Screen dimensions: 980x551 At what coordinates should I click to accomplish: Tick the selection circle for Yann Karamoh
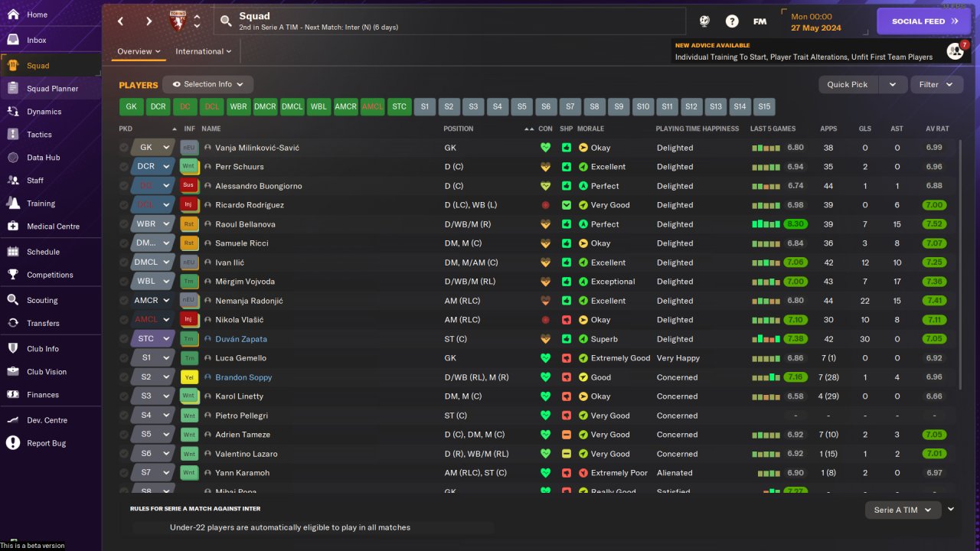[124, 473]
